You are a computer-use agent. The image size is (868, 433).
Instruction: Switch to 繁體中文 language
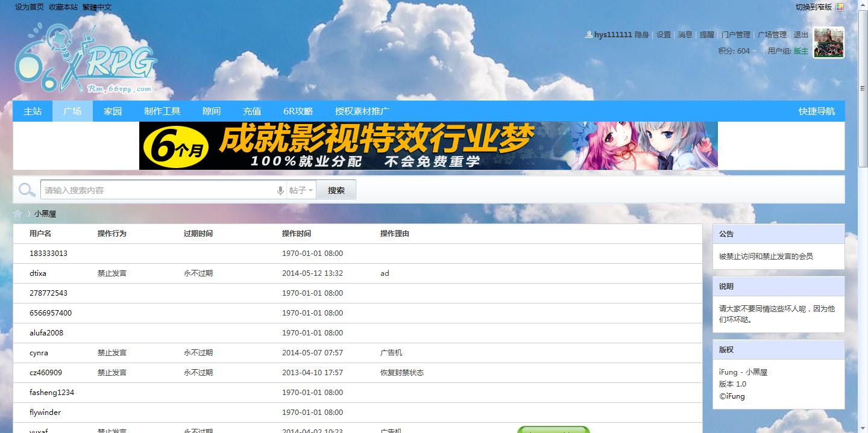pyautogui.click(x=97, y=7)
